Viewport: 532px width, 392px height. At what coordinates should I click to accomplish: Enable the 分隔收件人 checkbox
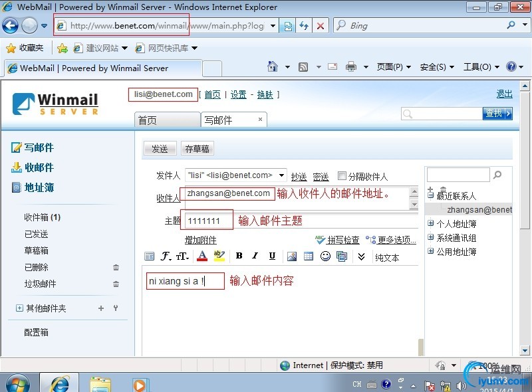click(x=342, y=175)
